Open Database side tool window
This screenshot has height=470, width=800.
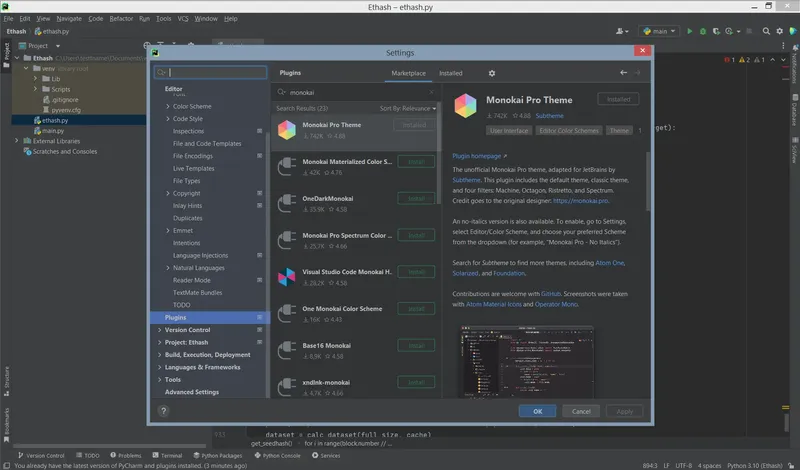pyautogui.click(x=795, y=110)
